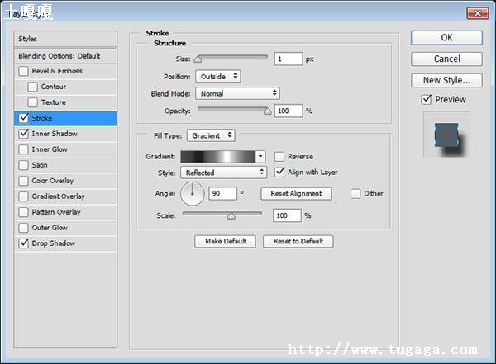Focus the Angle value field
This screenshot has height=364, width=496.
pyautogui.click(x=222, y=194)
